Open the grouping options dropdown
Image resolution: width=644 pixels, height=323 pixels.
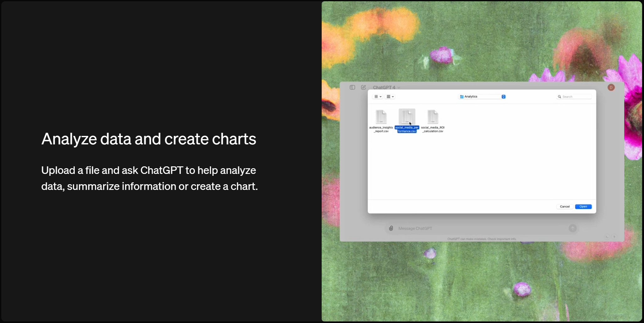[390, 97]
